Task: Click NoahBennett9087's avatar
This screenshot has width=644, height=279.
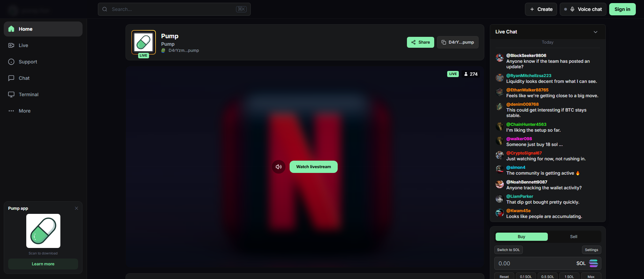Action: click(500, 184)
